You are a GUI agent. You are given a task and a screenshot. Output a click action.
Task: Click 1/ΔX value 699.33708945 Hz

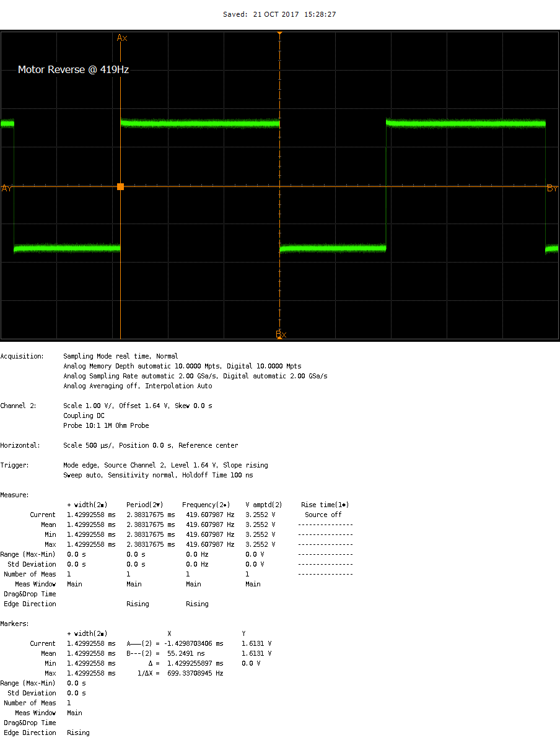(x=195, y=673)
